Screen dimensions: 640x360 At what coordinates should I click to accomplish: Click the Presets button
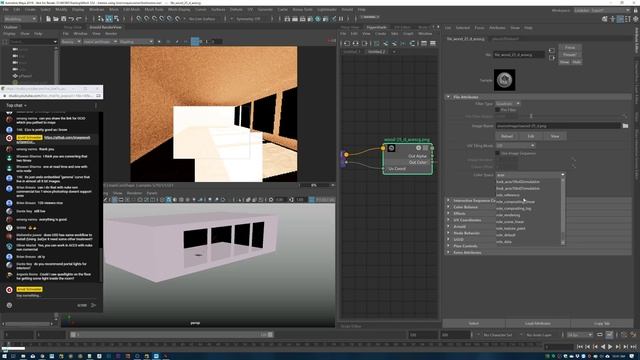click(570, 55)
